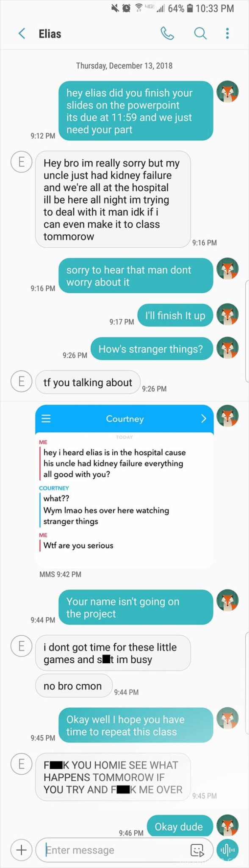This screenshot has height=868, width=249.
Task: Tap the back arrow next to Elias
Action: tap(22, 33)
